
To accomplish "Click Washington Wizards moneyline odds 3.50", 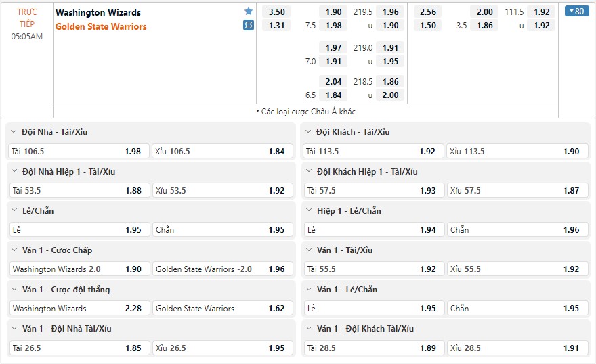I will click(276, 12).
